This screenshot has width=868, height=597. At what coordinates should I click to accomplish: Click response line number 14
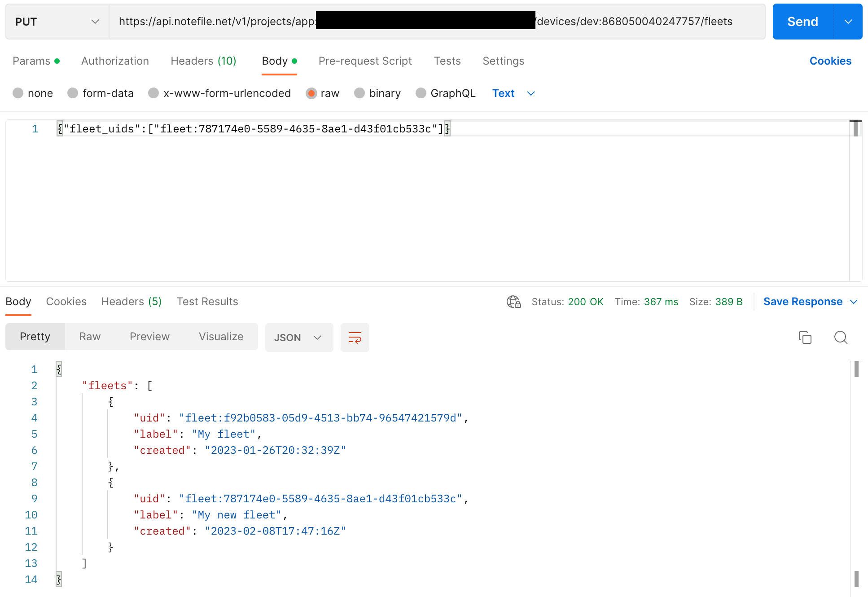31,579
